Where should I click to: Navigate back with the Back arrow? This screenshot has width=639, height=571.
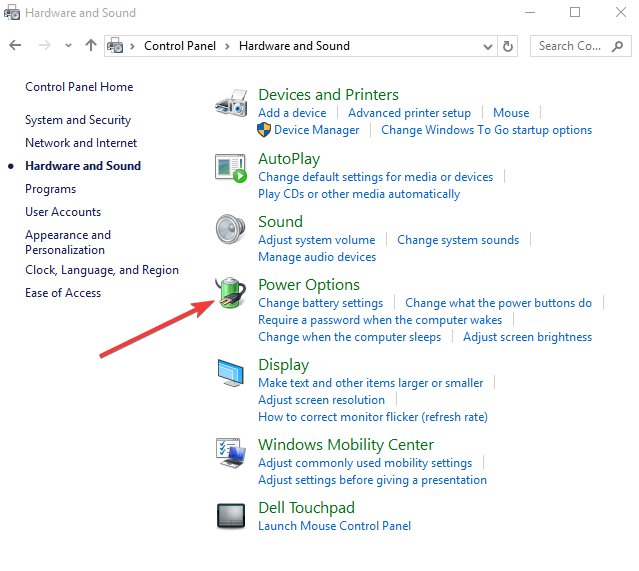15,46
